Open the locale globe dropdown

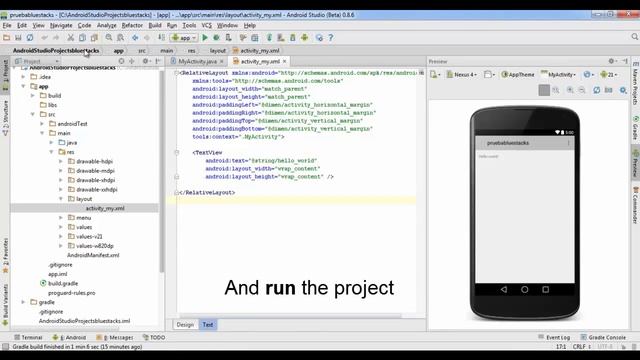point(589,75)
